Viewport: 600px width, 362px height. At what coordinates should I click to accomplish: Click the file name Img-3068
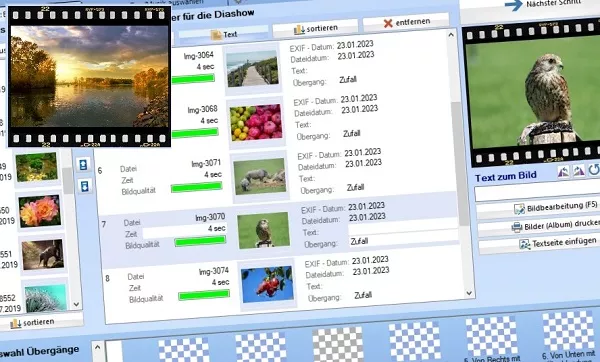(202, 110)
